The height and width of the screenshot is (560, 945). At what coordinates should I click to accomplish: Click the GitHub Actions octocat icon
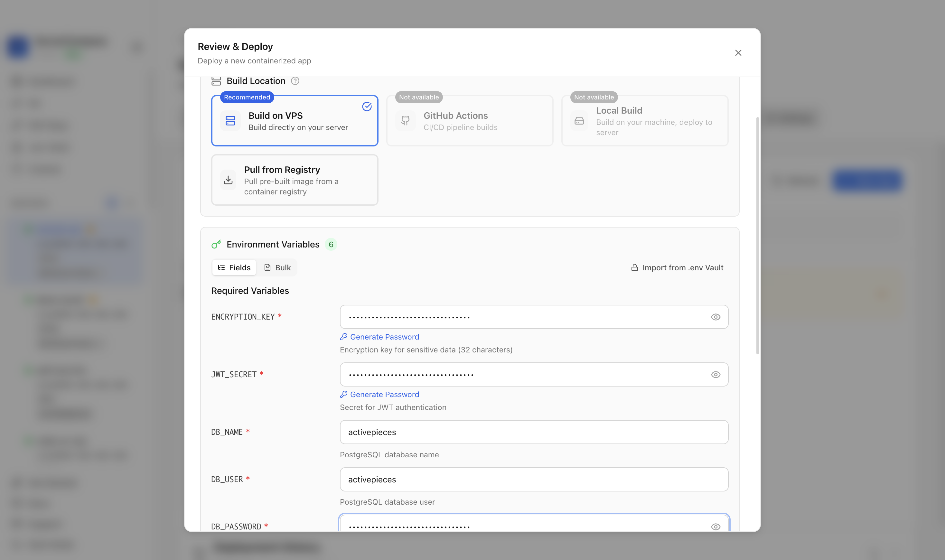pyautogui.click(x=405, y=121)
